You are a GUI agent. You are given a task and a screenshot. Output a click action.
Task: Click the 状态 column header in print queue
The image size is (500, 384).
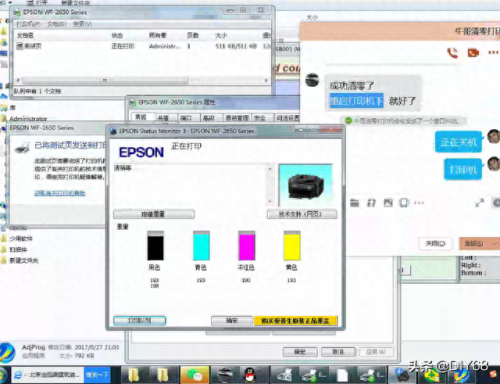117,35
